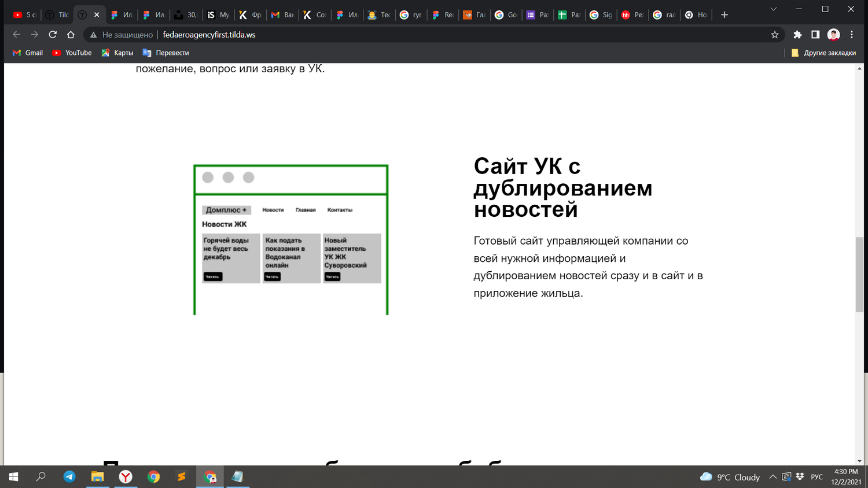Open Sublime Text from the taskbar
Screen dimensions: 868x488
pos(182,476)
